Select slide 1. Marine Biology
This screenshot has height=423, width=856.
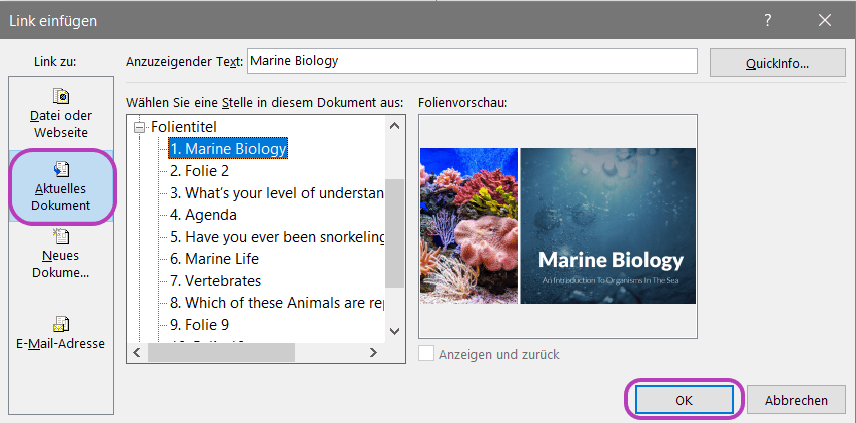[x=228, y=149]
